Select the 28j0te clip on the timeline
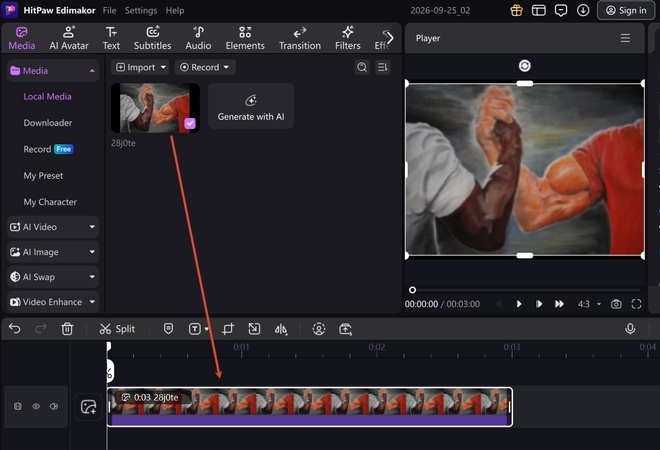The width and height of the screenshot is (660, 450). click(x=310, y=407)
